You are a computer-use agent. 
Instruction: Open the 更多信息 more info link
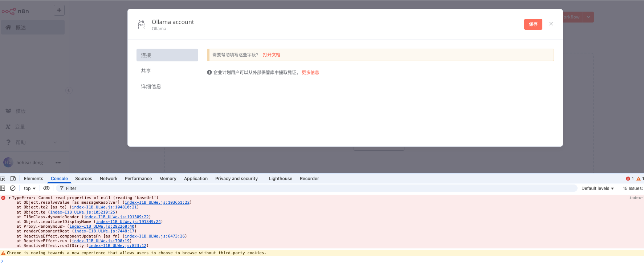[x=310, y=73]
